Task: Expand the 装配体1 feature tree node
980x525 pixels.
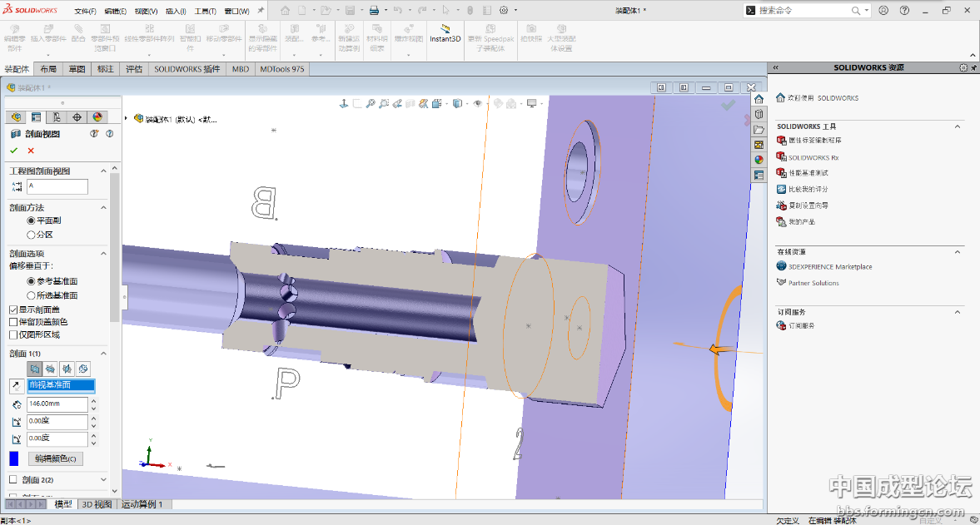Action: [x=127, y=119]
